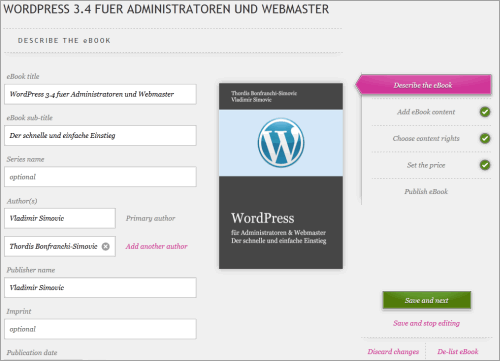The height and width of the screenshot is (361, 500).
Task: Click the DESCRIBE THE eBOOK heading
Action: click(x=64, y=41)
